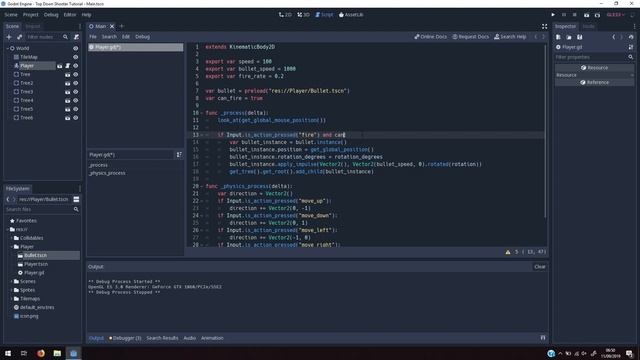Screen dimensions: 640x360
Task: Fold the _process function at line 10
Action: click(x=202, y=113)
